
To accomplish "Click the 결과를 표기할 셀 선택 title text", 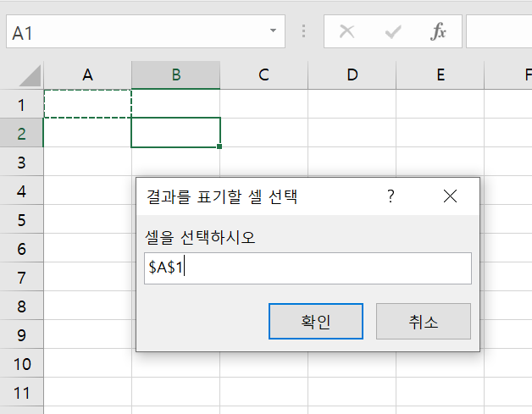I will pos(222,196).
